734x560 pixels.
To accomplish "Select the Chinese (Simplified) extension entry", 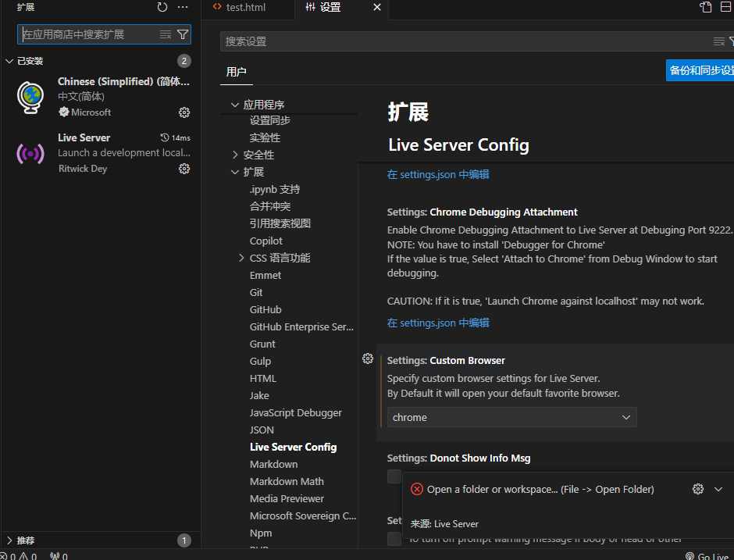I will click(101, 97).
